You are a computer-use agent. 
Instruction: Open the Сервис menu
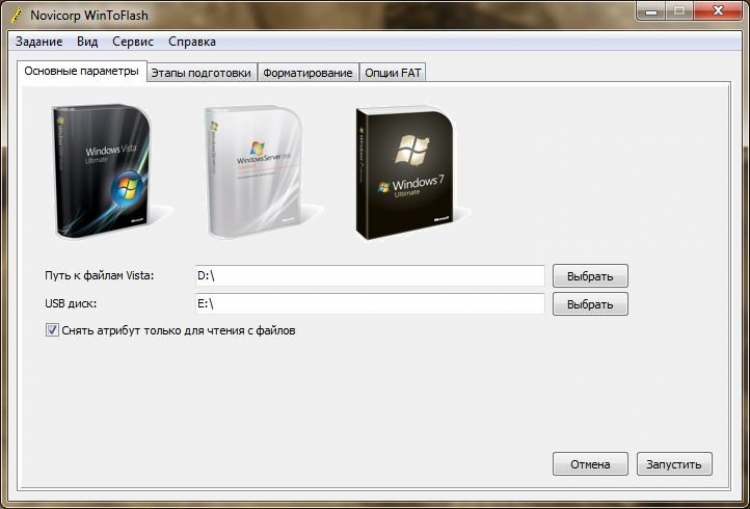pyautogui.click(x=133, y=42)
